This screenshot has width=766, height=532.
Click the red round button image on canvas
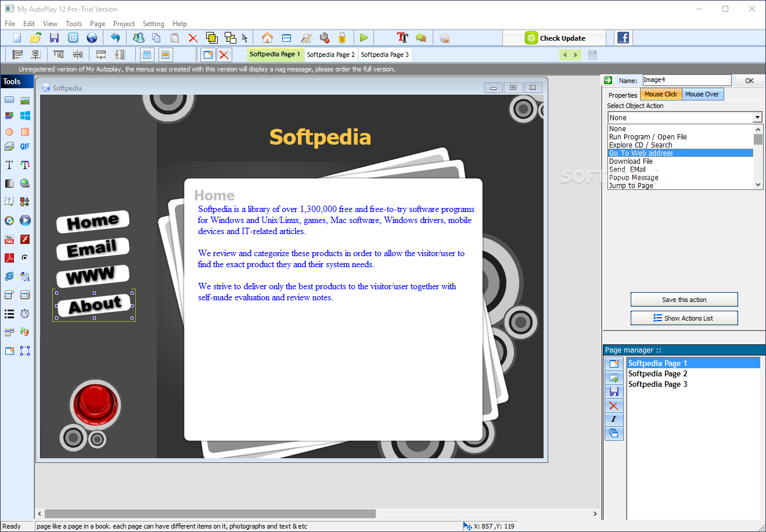tap(95, 404)
